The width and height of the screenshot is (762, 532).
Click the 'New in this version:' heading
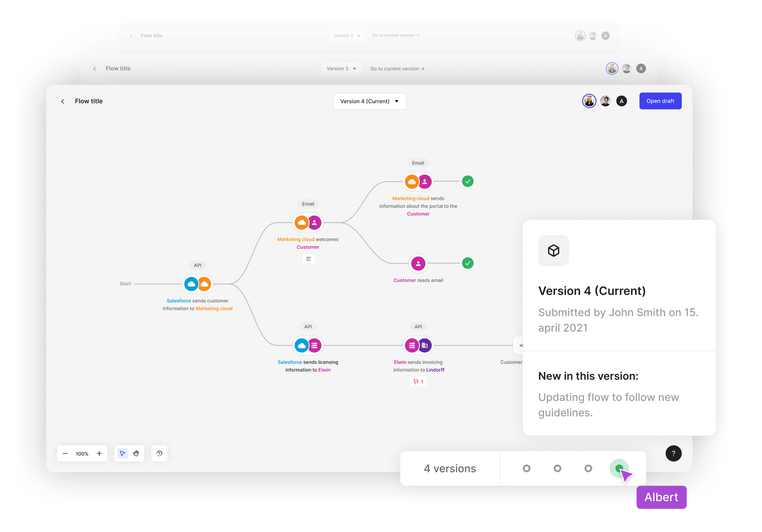[x=588, y=376]
